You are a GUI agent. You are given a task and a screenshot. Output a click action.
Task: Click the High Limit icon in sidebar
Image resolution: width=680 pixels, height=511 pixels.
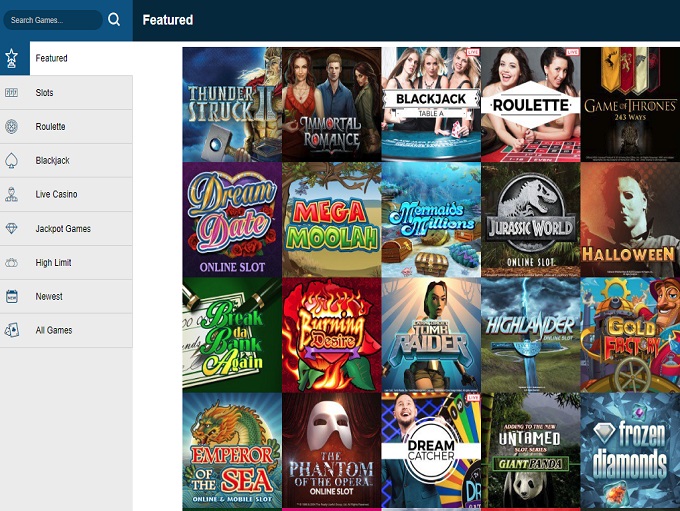11,263
